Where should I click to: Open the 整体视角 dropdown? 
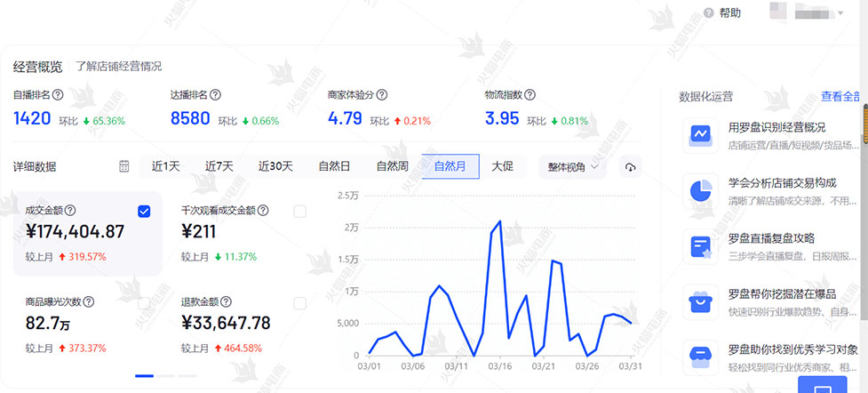(573, 167)
